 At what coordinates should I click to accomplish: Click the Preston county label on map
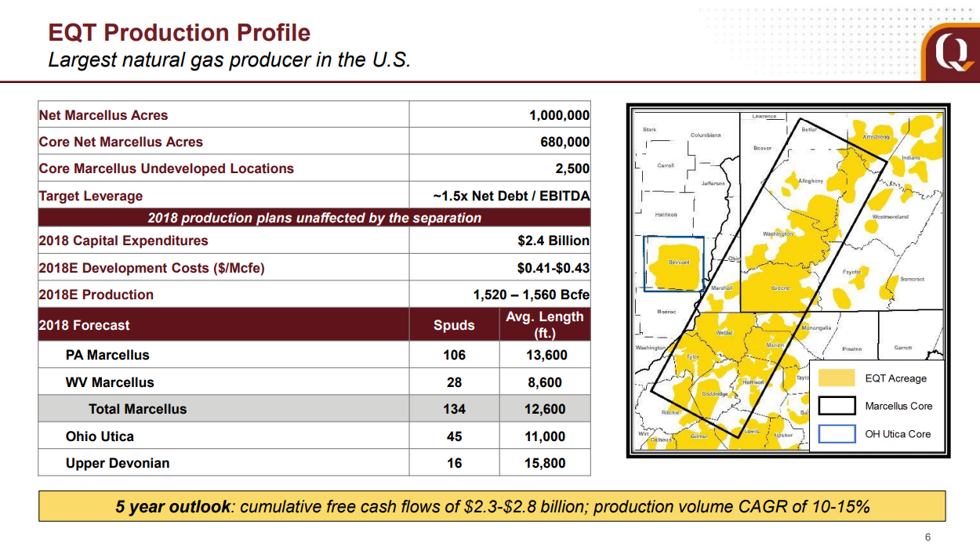851,349
